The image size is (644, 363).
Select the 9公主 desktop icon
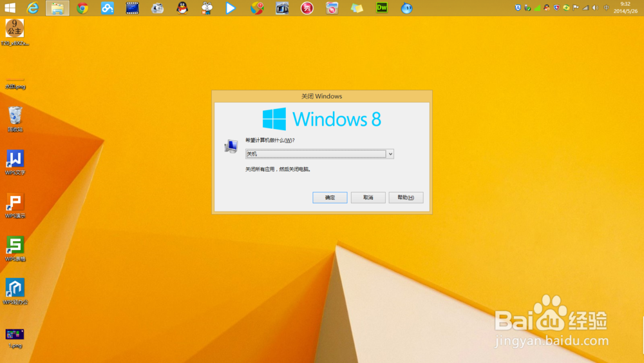click(x=15, y=32)
